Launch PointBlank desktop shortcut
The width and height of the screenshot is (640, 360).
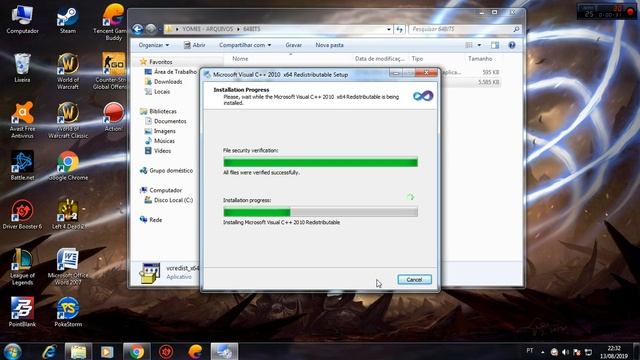(x=22, y=312)
